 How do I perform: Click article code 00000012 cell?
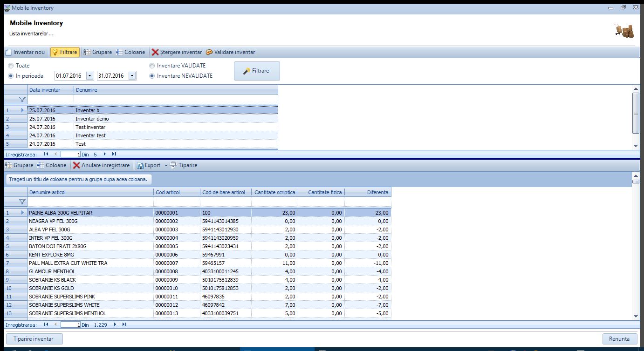point(177,305)
